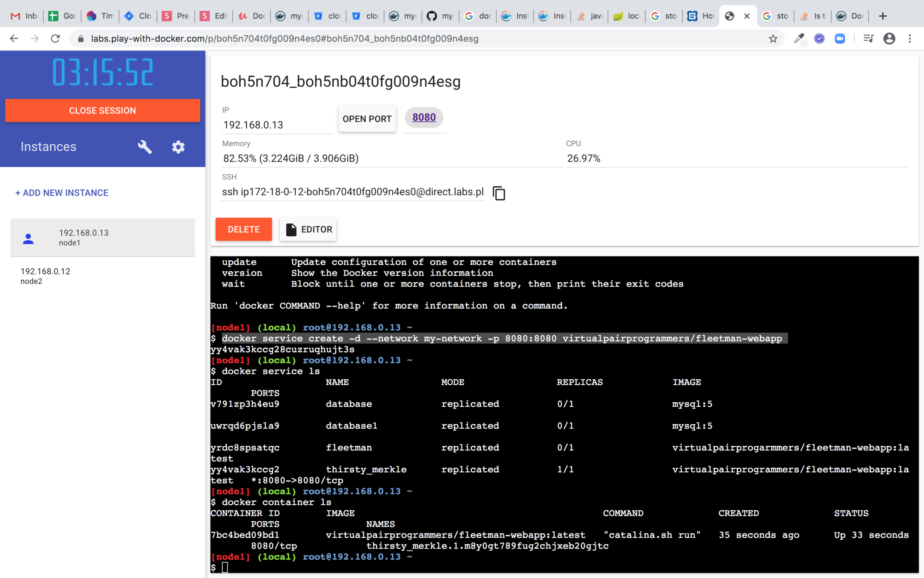Switch to the Gmail Inbox tab
Viewport: 924px width, 578px height.
(x=24, y=16)
